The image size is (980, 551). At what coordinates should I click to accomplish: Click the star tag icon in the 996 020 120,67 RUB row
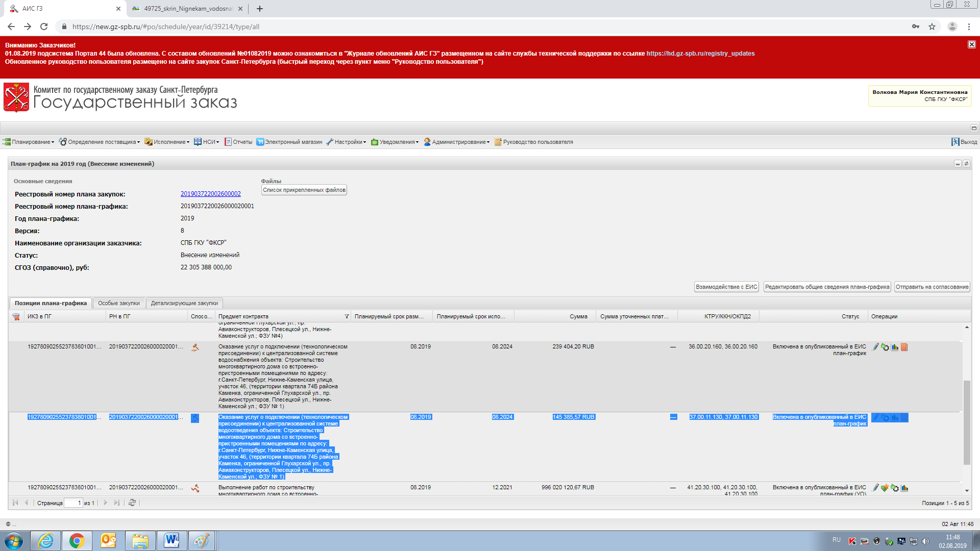point(885,488)
